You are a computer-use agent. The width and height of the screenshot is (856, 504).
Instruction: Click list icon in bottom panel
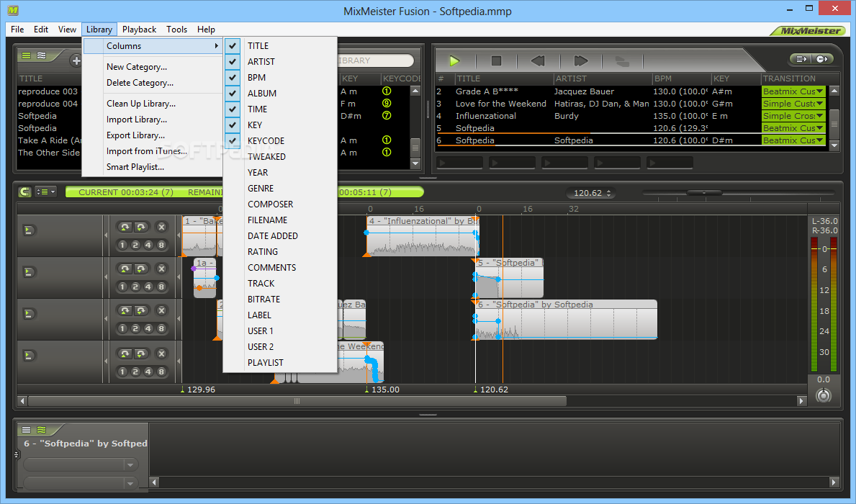26,430
